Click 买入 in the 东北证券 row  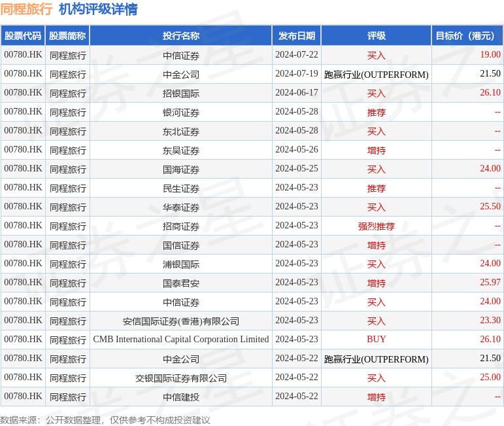(377, 132)
